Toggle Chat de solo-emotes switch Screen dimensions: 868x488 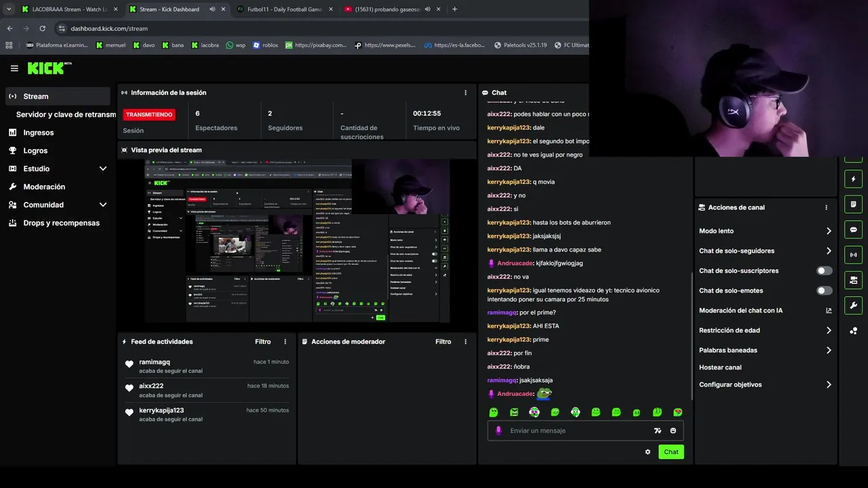point(825,291)
